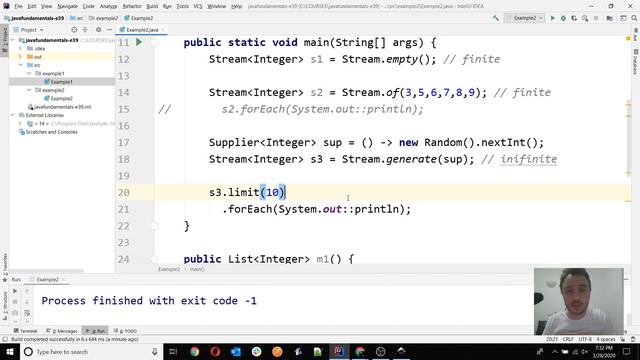Click the Run panel stop button
640x360 pixels.
[x=15, y=302]
